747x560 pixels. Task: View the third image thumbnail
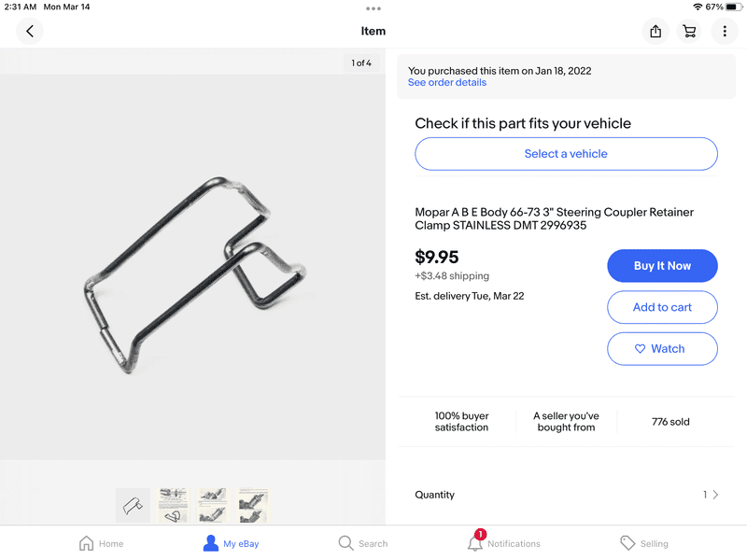tap(213, 505)
